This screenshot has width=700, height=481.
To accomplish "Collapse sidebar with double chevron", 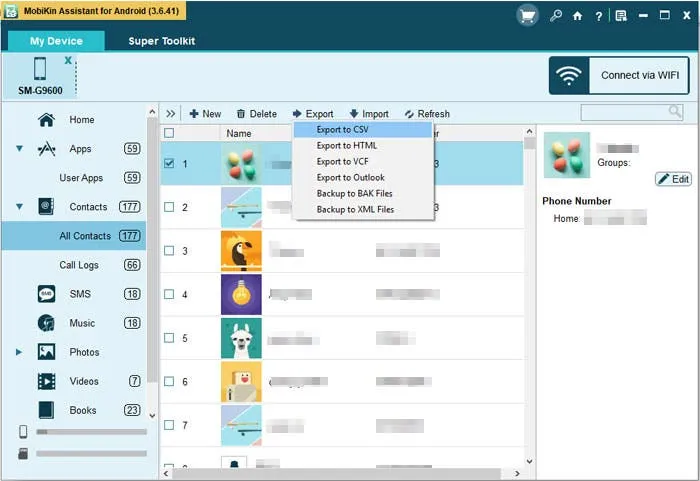I will pos(171,114).
